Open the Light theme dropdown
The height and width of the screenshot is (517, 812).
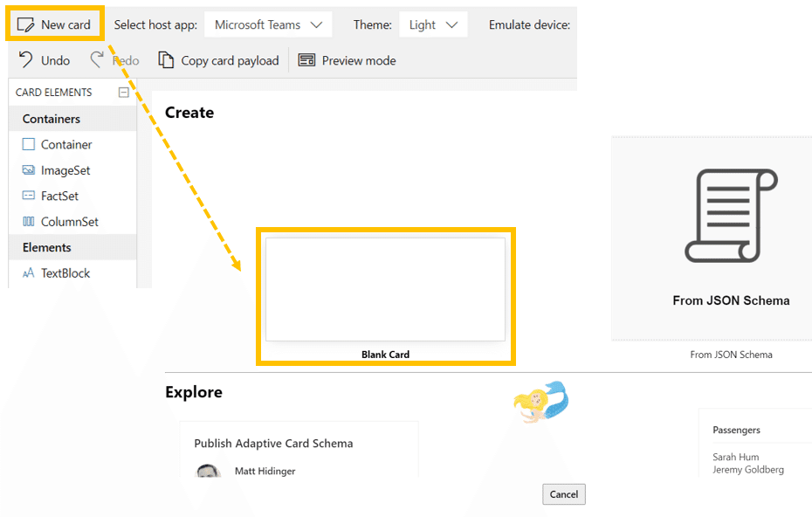pyautogui.click(x=433, y=24)
